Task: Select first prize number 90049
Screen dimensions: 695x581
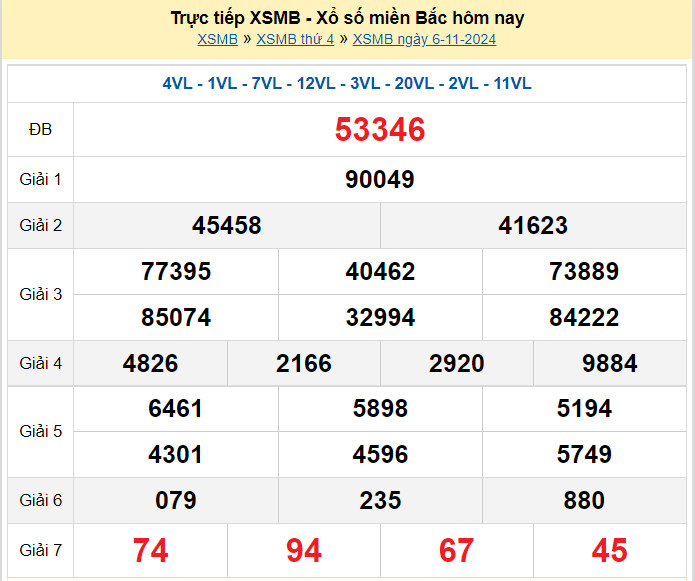Action: [x=380, y=179]
